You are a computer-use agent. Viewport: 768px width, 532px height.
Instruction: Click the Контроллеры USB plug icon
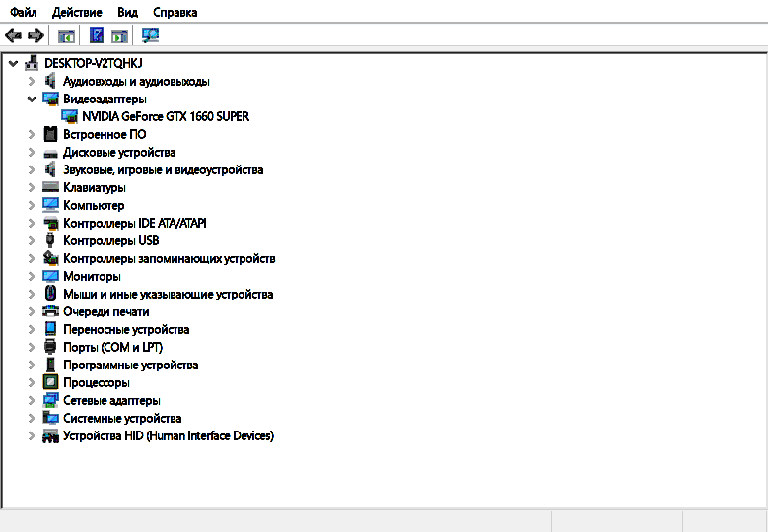50,240
